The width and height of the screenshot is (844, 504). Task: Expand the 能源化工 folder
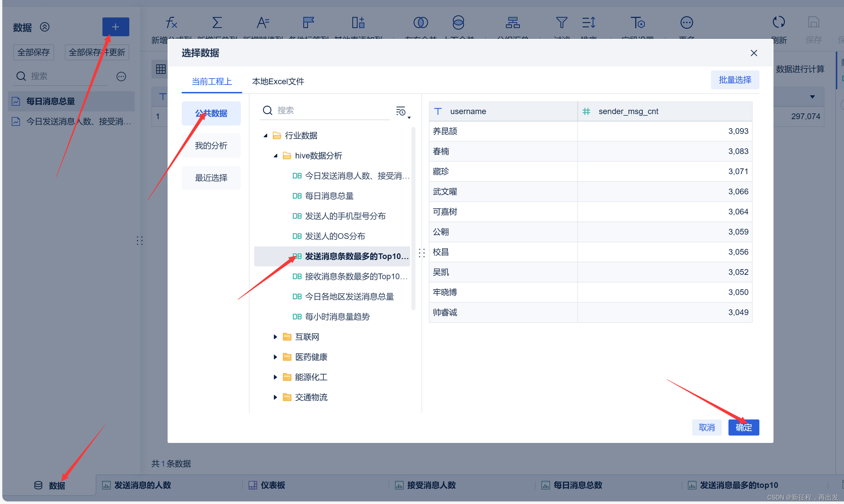[275, 377]
